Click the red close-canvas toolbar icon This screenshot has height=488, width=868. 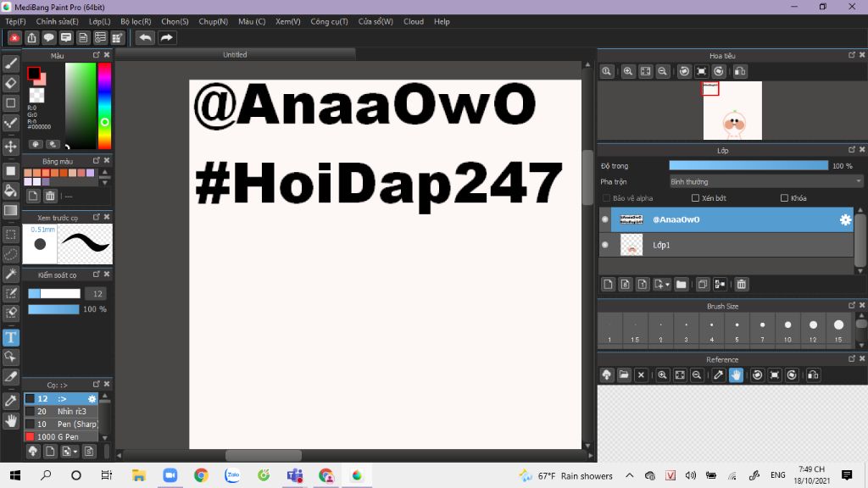point(14,37)
